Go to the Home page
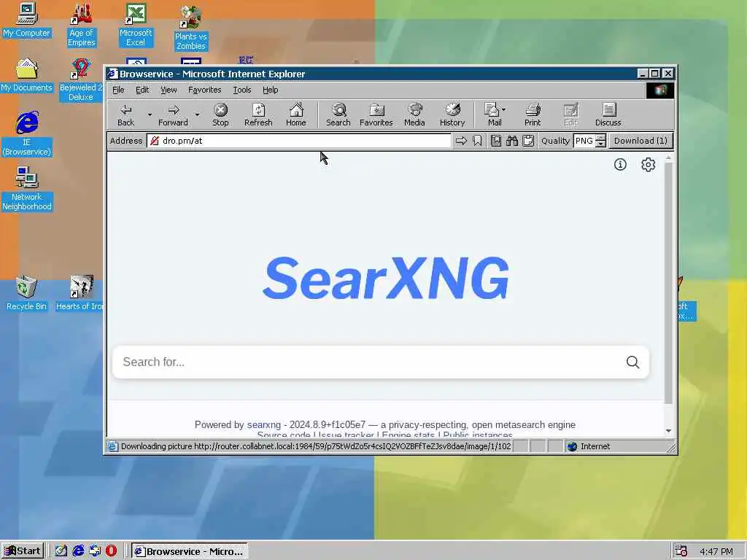Viewport: 747px width, 560px height. coord(296,115)
